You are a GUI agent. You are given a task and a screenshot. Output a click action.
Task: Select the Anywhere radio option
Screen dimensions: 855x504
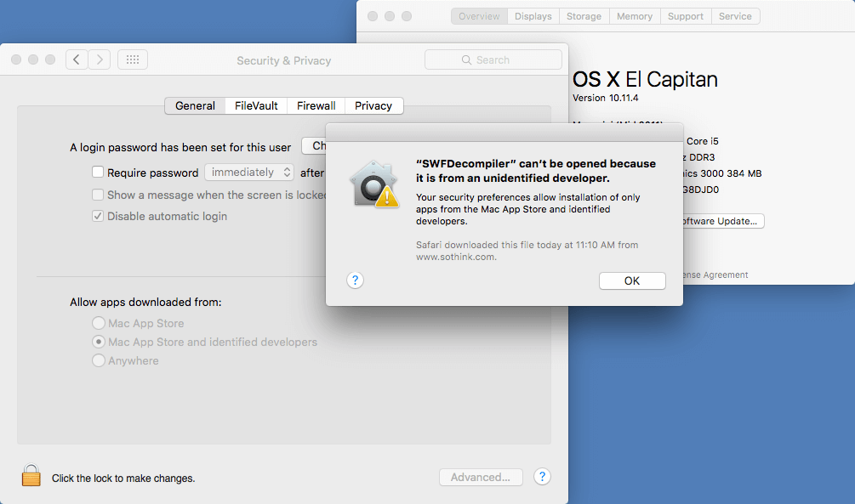pos(98,360)
